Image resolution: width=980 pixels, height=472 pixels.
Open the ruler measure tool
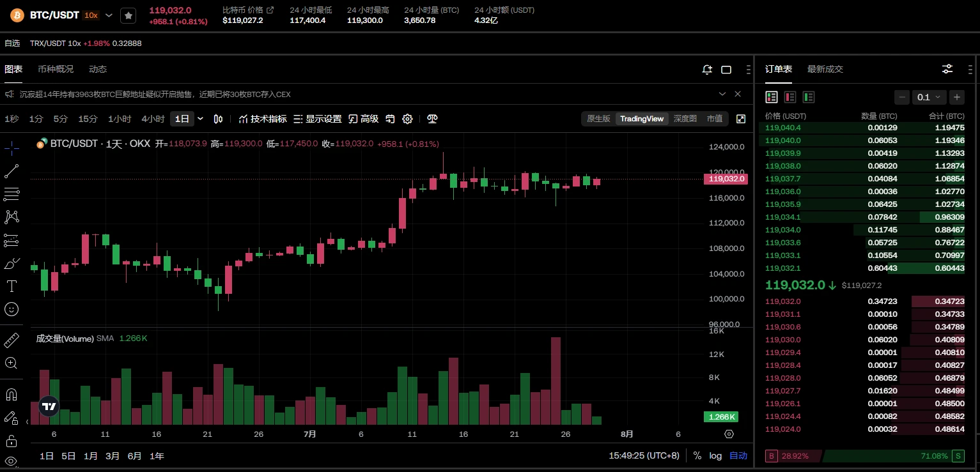pyautogui.click(x=12, y=340)
